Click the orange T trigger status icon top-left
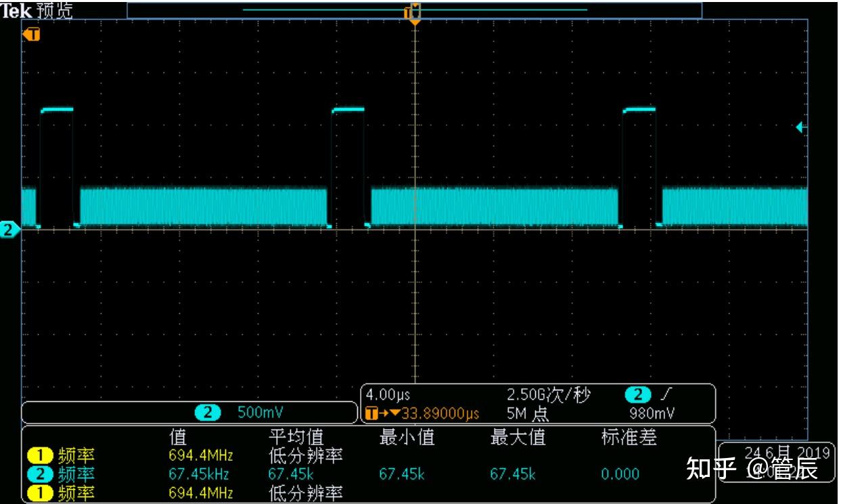 tap(32, 35)
